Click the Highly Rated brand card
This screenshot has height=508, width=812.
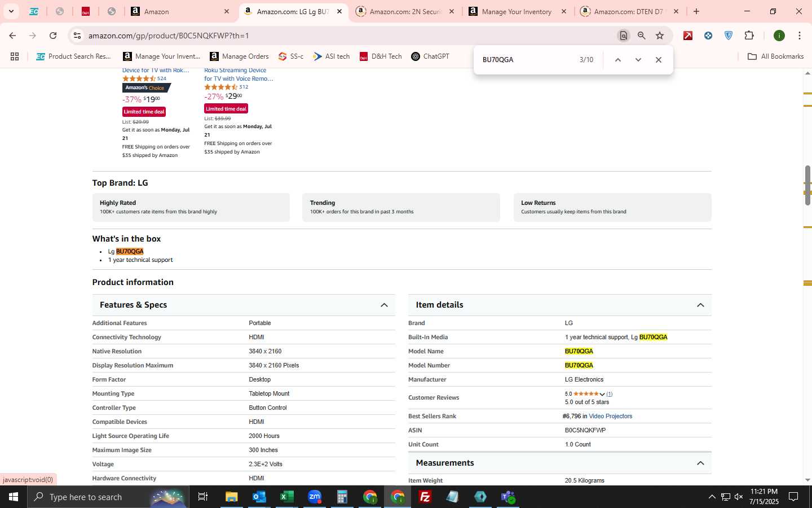[191, 207]
